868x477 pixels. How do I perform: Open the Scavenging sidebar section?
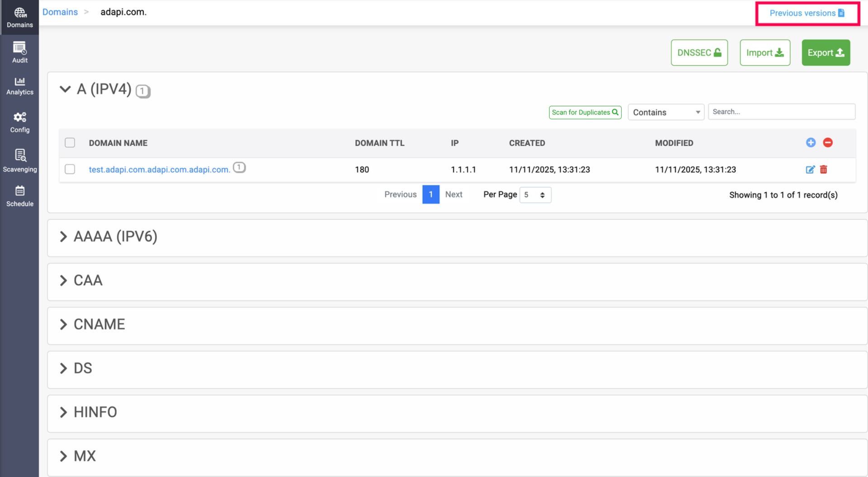pyautogui.click(x=19, y=161)
